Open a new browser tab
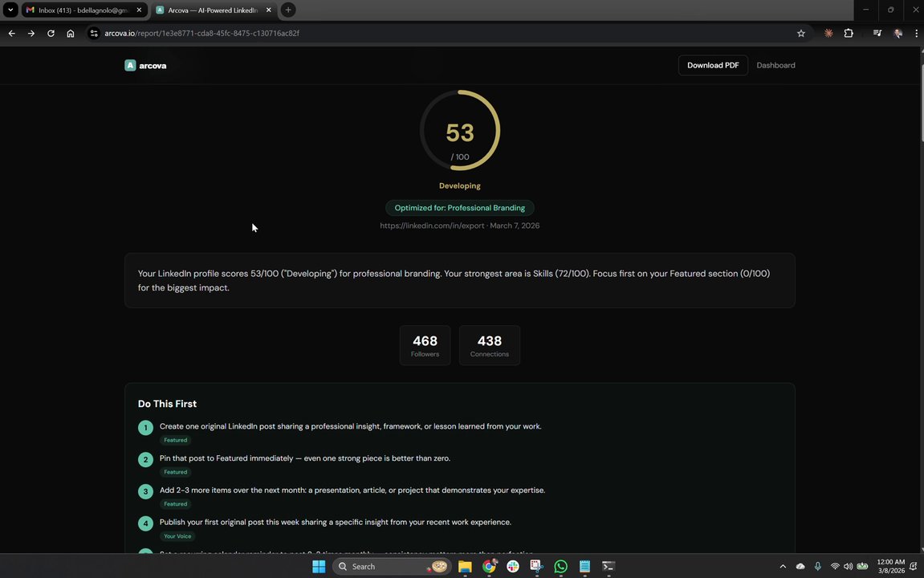This screenshot has width=924, height=578. (x=288, y=10)
